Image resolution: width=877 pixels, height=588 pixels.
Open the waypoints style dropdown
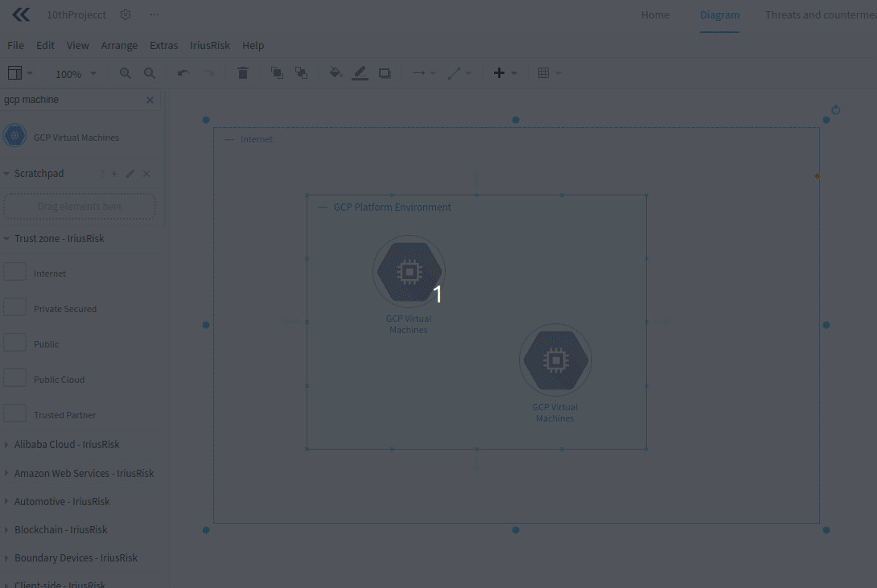(x=468, y=73)
